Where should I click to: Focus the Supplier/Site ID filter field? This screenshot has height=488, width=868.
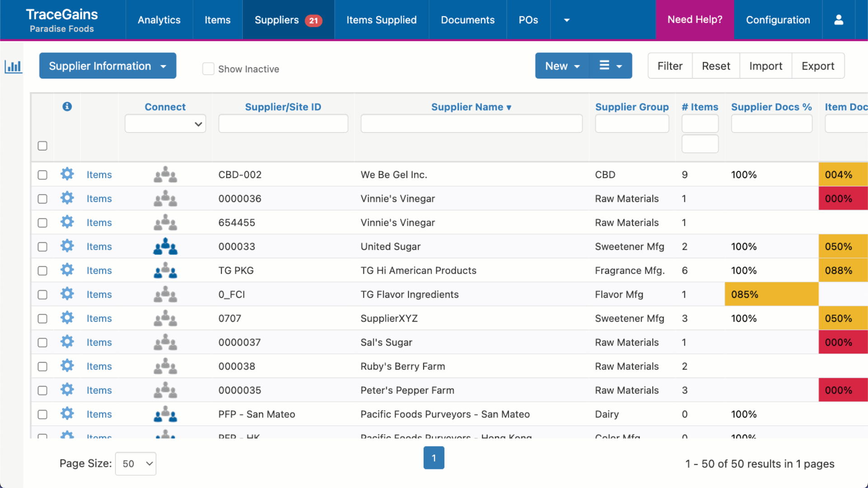[283, 123]
